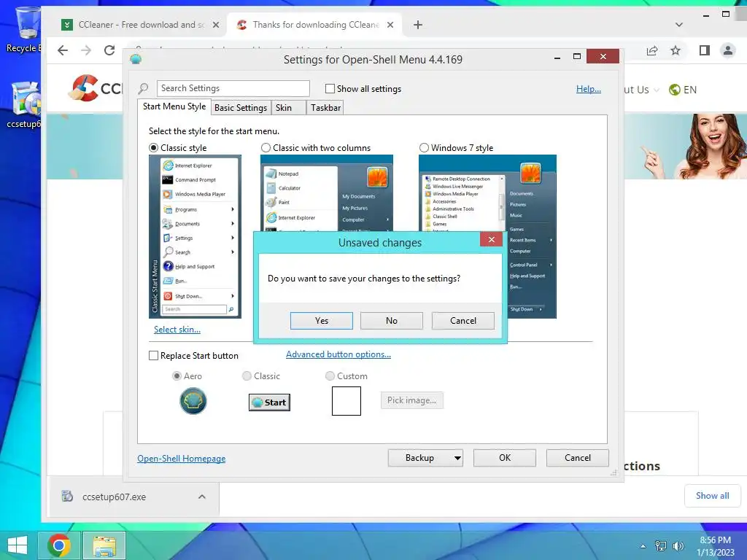Select the Classic start button radio option

tap(247, 376)
